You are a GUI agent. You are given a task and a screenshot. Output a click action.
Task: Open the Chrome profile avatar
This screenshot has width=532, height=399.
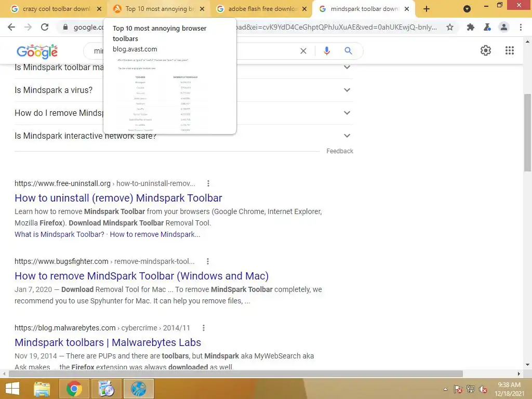pyautogui.click(x=504, y=27)
